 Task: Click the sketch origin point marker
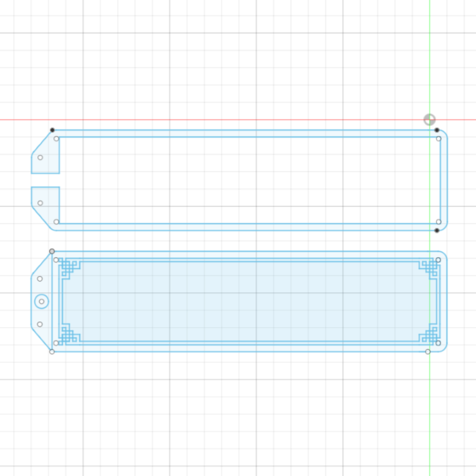(x=429, y=120)
